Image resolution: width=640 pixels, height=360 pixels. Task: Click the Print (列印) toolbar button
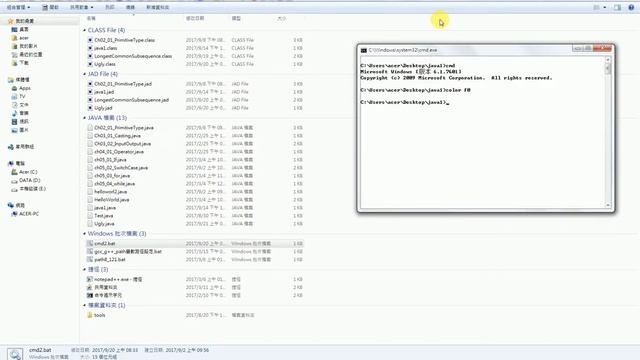[x=110, y=7]
